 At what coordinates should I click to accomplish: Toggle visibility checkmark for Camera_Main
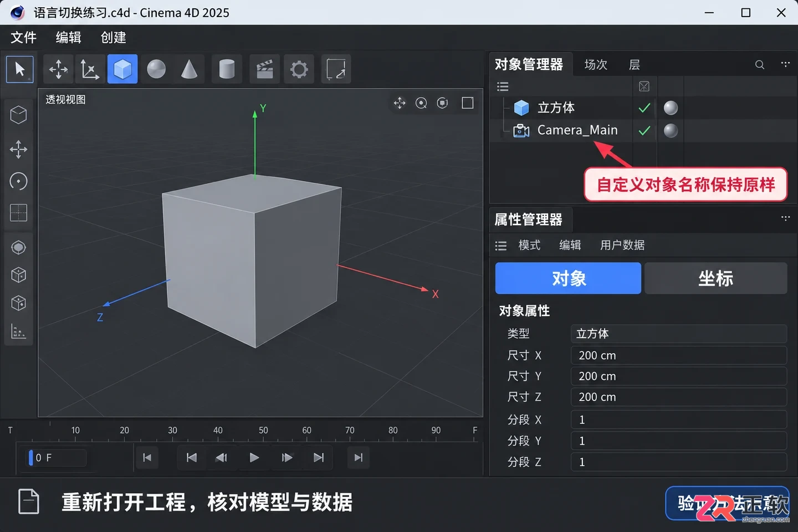644,131
